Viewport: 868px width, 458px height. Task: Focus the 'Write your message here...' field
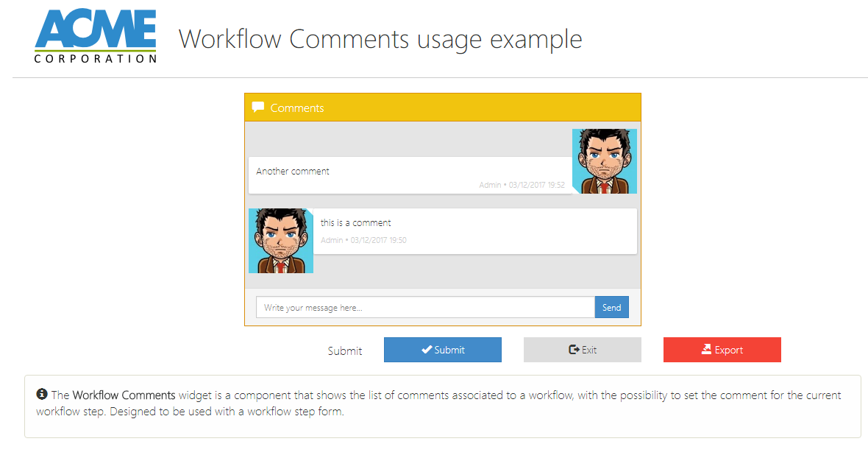(425, 308)
